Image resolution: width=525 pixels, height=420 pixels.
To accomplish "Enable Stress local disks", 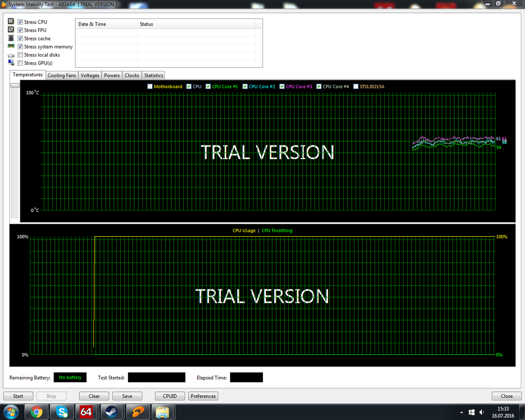I will point(20,55).
